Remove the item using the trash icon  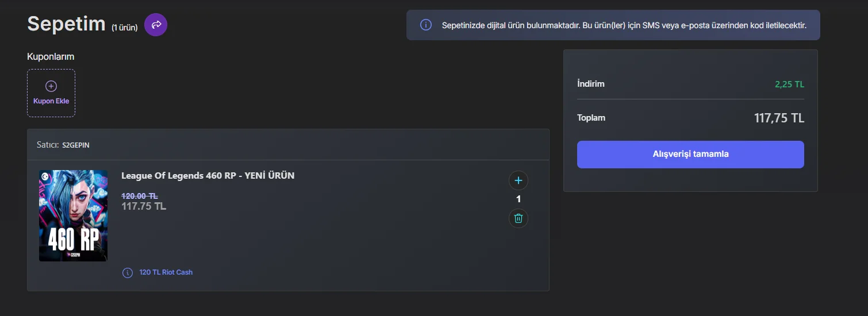(519, 218)
